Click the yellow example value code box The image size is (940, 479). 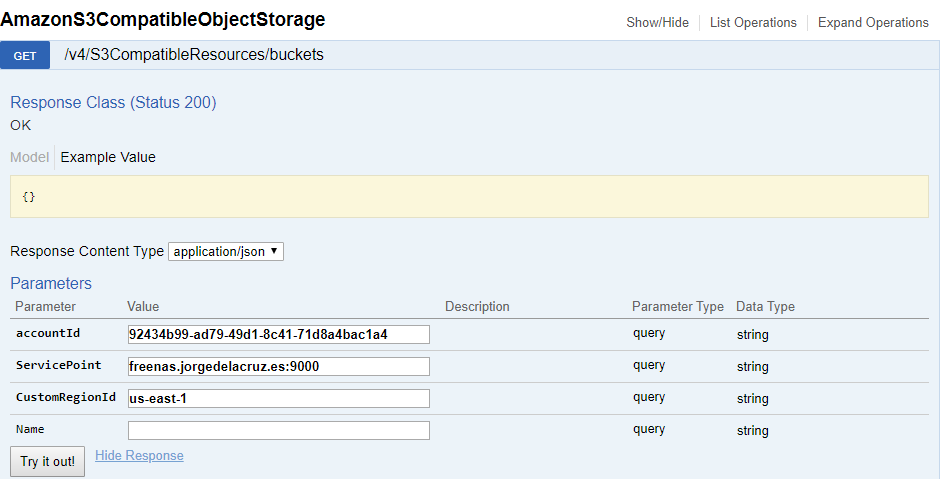coord(469,197)
